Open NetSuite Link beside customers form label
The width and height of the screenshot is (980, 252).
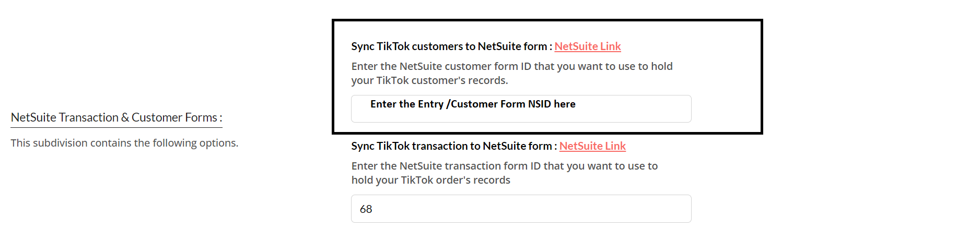(x=587, y=46)
